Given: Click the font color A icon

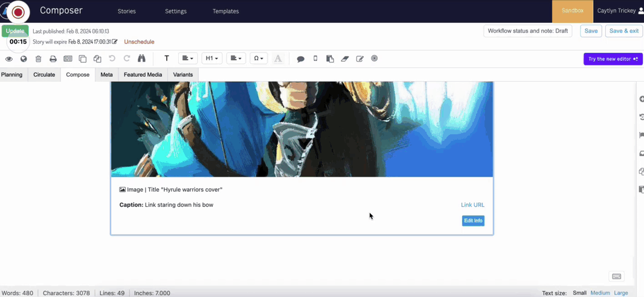Looking at the screenshot, I should coord(278,59).
